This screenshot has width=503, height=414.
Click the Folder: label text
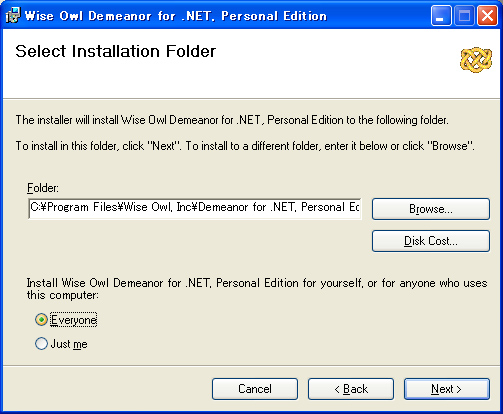[x=43, y=188]
